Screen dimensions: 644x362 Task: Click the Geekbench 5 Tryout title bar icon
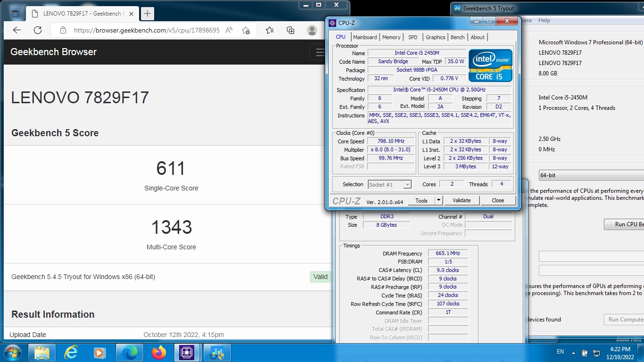457,8
